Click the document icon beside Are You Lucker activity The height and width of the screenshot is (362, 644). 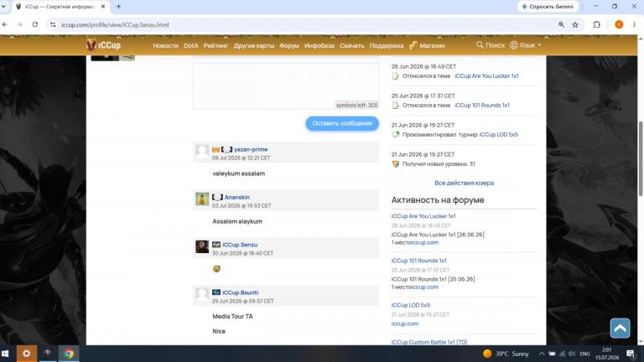pos(396,76)
